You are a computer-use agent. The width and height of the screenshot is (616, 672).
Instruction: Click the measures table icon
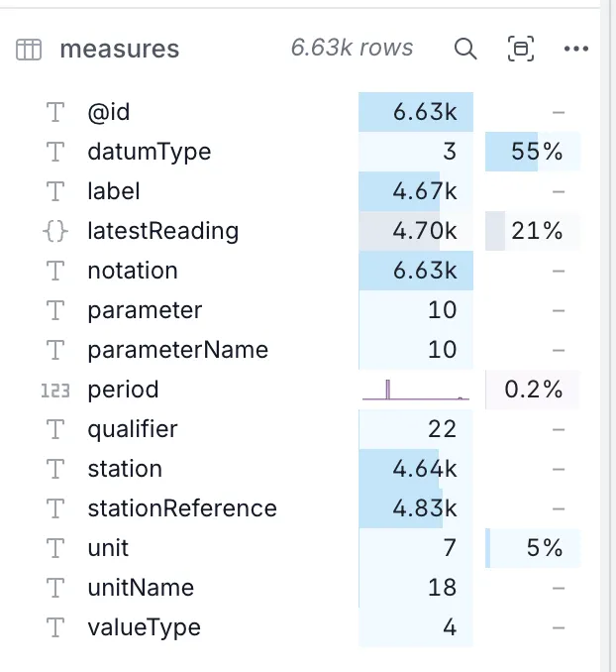point(29,50)
